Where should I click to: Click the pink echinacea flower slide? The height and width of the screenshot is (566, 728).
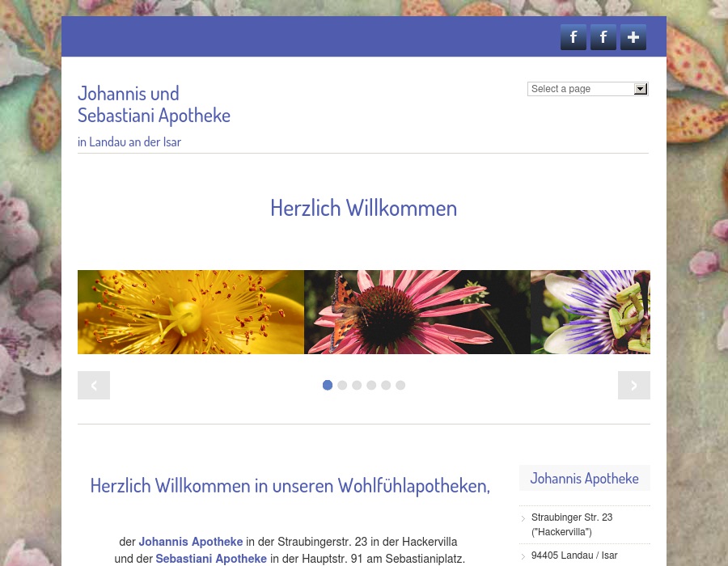417,312
